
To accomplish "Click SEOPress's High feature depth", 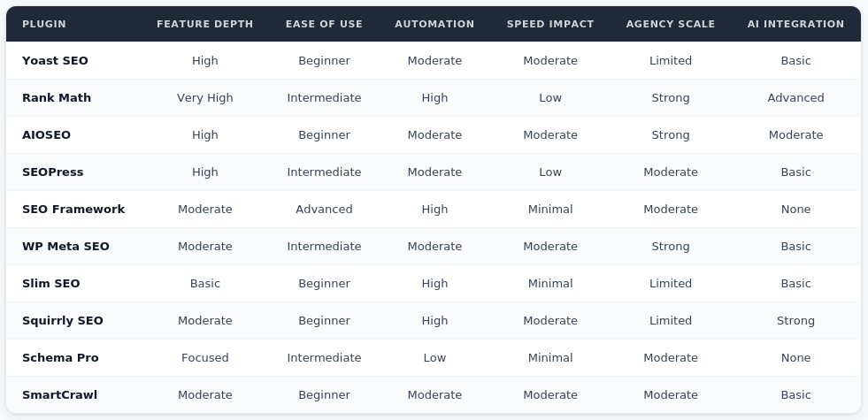I will (204, 172).
